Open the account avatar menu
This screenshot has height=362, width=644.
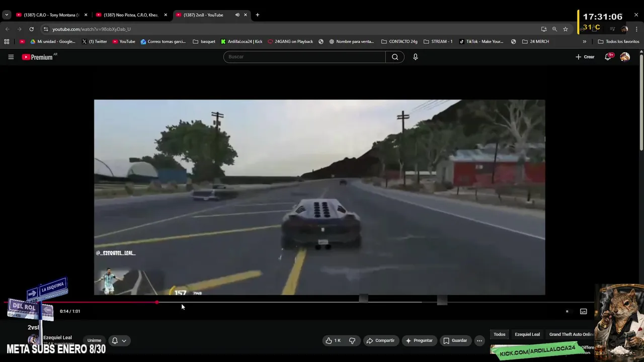(x=625, y=57)
